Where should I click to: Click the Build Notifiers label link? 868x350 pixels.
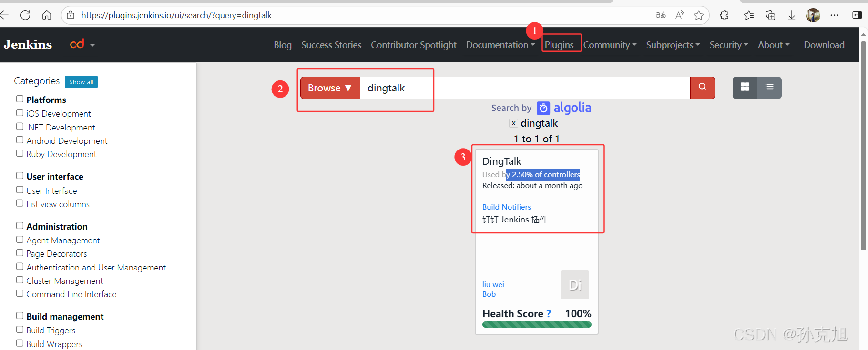tap(507, 207)
